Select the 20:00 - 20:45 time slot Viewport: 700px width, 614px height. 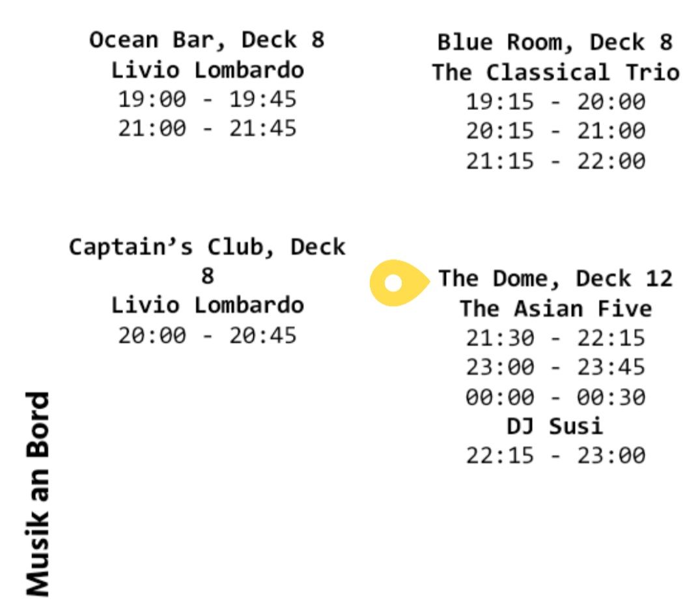pyautogui.click(x=207, y=335)
